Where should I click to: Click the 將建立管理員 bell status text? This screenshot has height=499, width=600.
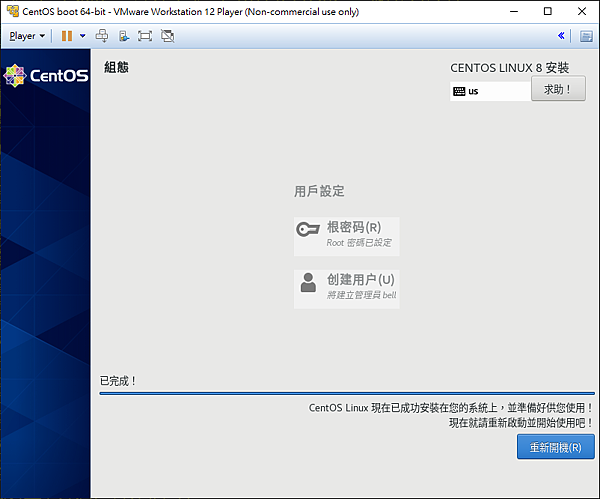(x=361, y=295)
